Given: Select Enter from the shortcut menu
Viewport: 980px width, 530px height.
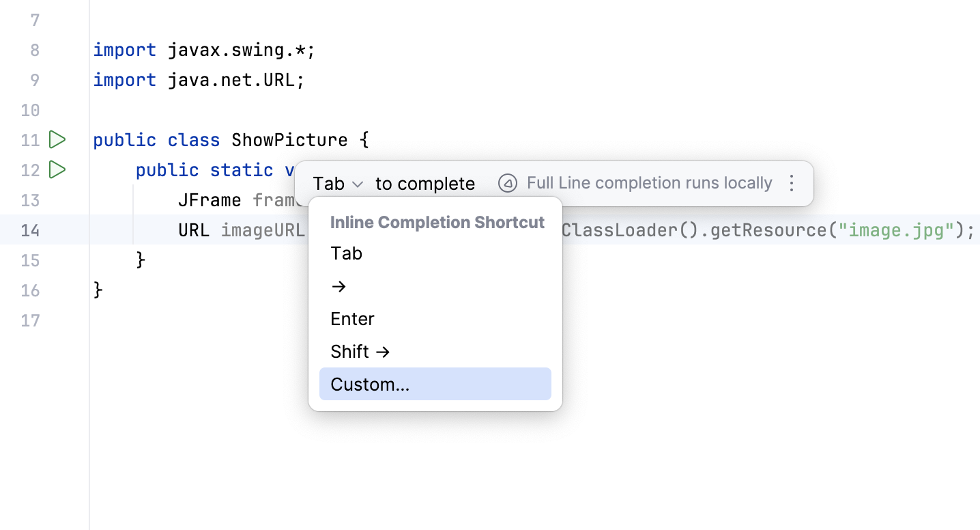Looking at the screenshot, I should click(x=352, y=318).
